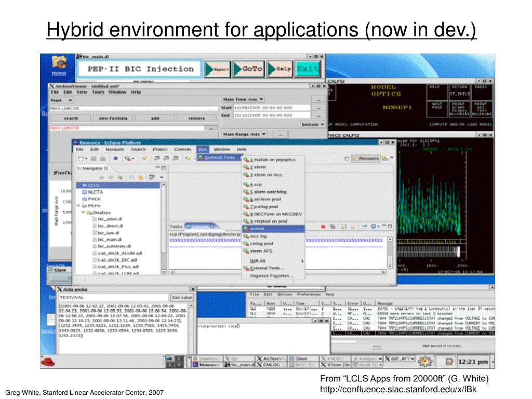Viewport: 532px width, 399px height.
Task: Click the remove button in ArchiveViewer
Action: point(196,118)
